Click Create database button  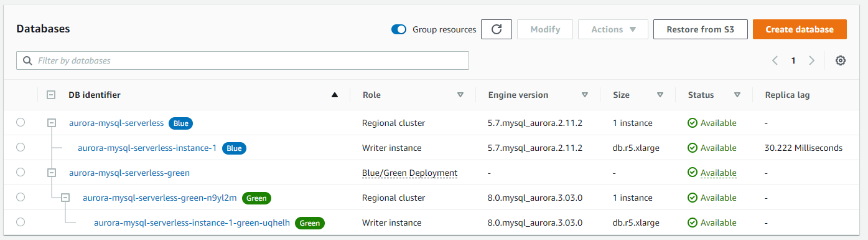pyautogui.click(x=800, y=29)
